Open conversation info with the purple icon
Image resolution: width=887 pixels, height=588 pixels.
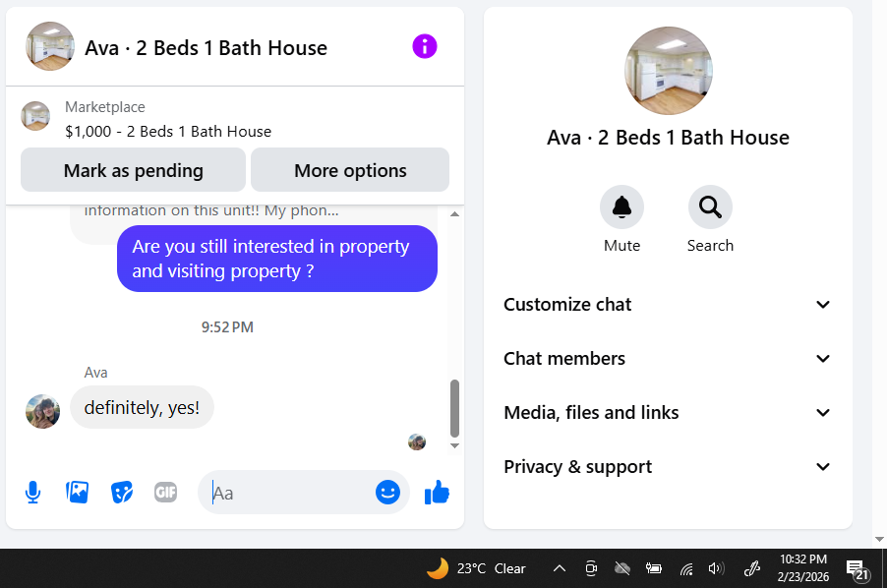424,46
